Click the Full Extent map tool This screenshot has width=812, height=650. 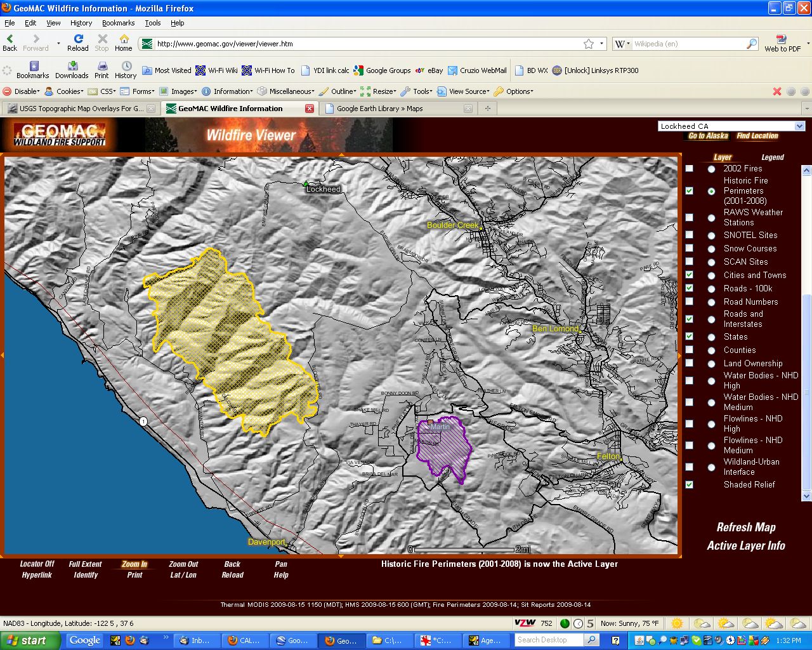click(x=85, y=564)
